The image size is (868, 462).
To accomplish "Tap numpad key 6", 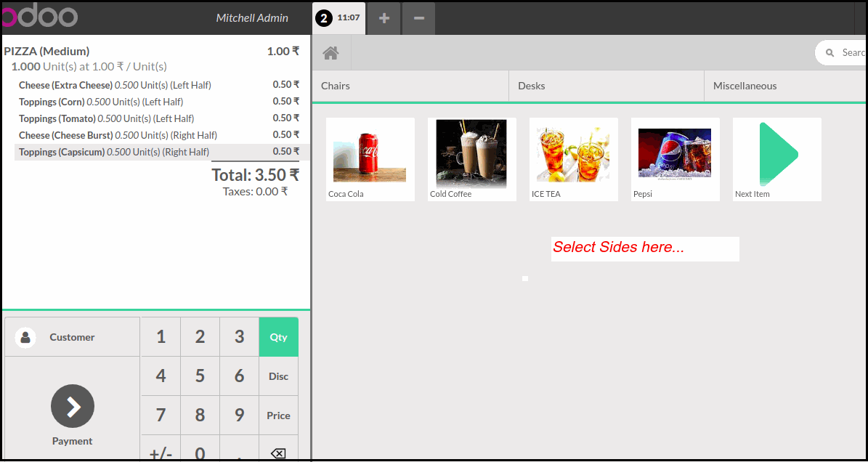I will (239, 376).
